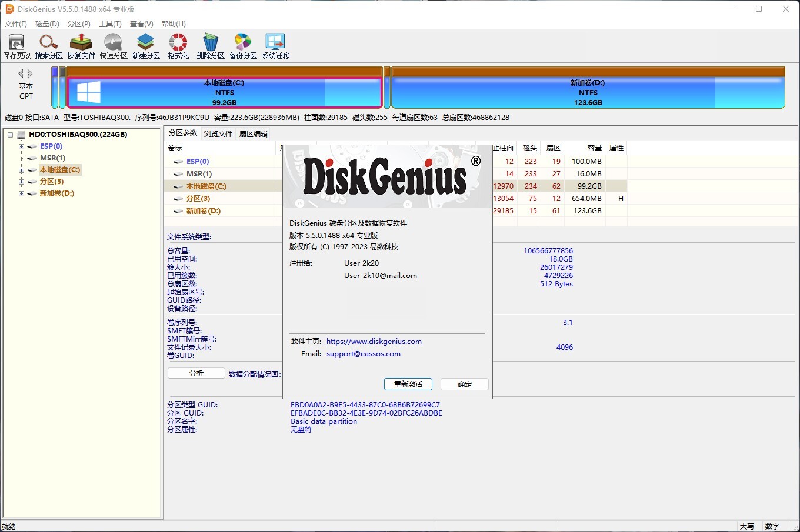This screenshot has width=800, height=532.
Task: Select the Quick Partition (快速分区) icon
Action: coord(114,46)
